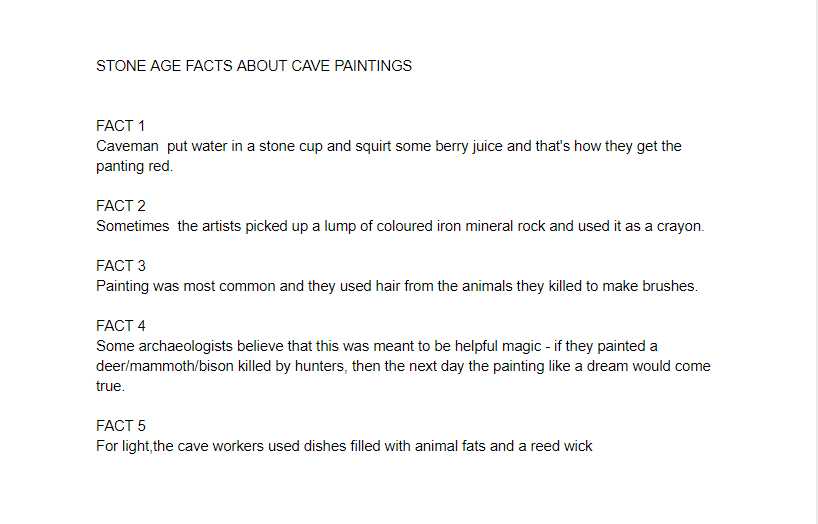Click the word "crayon" in Fact 2
Image resolution: width=818 pixels, height=524 pixels.
(679, 226)
